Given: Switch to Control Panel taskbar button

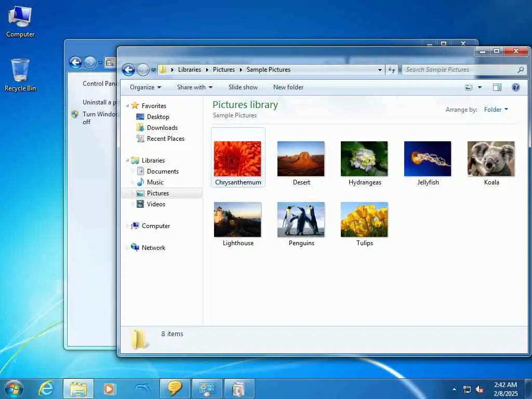Looking at the screenshot, I should (x=207, y=389).
